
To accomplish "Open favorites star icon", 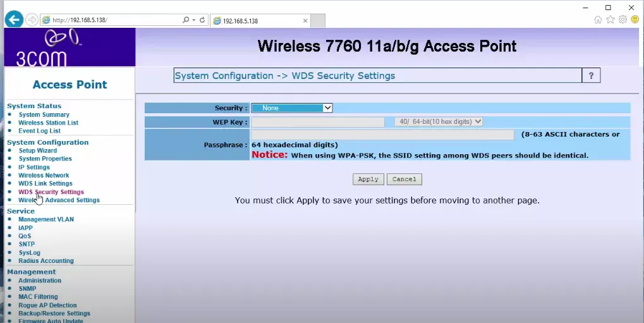I will pyautogui.click(x=611, y=20).
